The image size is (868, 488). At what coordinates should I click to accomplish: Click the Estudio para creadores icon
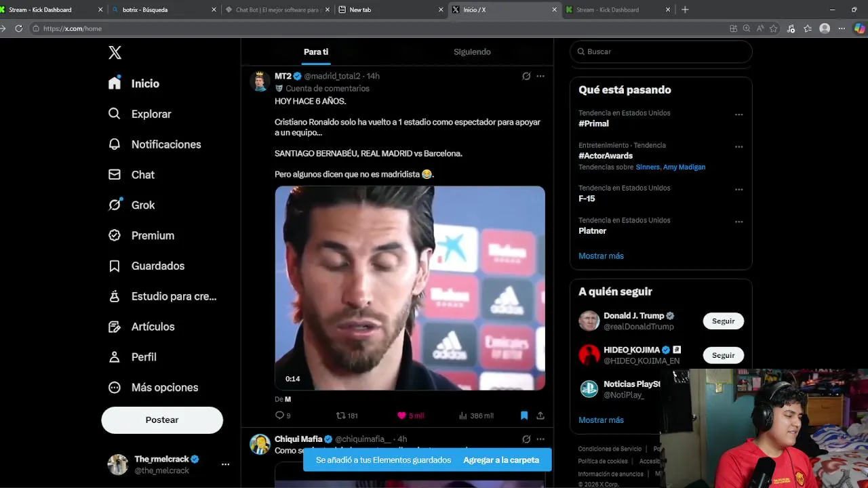[x=115, y=296]
